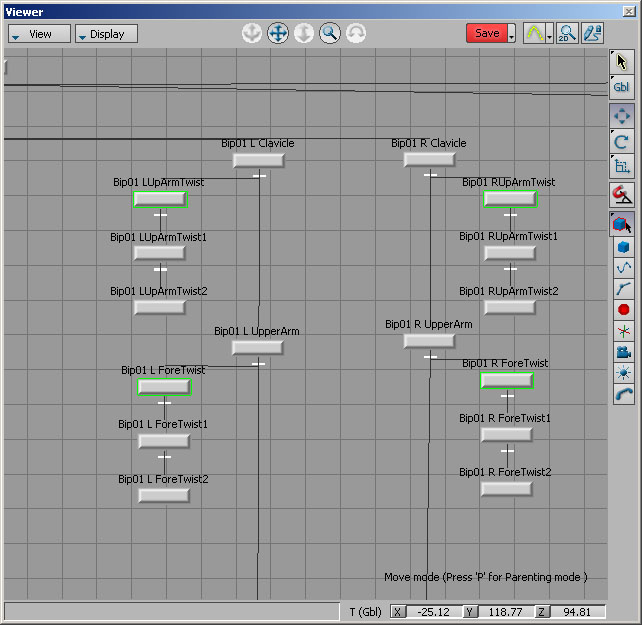Click the bone chain filter icon
The width and height of the screenshot is (642, 625).
[x=623, y=289]
